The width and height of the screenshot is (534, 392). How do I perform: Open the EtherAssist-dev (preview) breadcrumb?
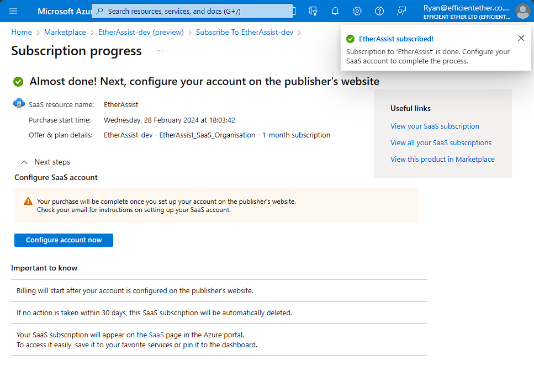pos(141,32)
